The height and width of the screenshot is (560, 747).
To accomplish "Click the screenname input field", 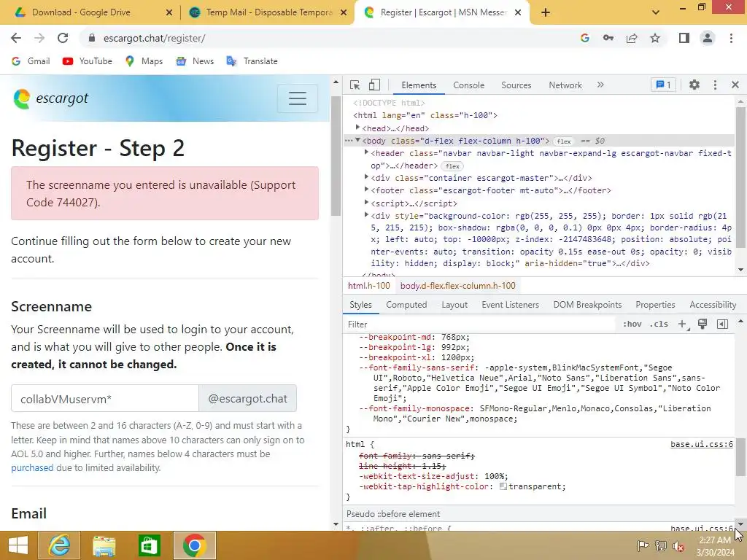I will pos(105,399).
